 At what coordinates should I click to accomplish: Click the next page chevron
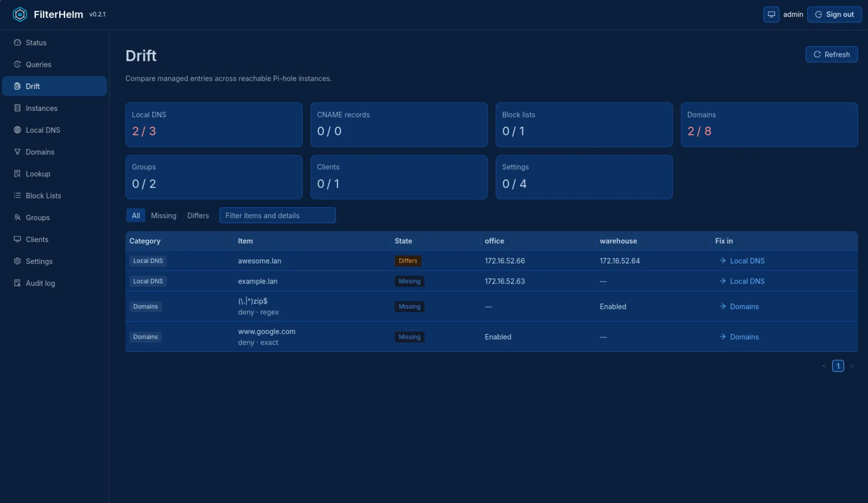pos(852,366)
